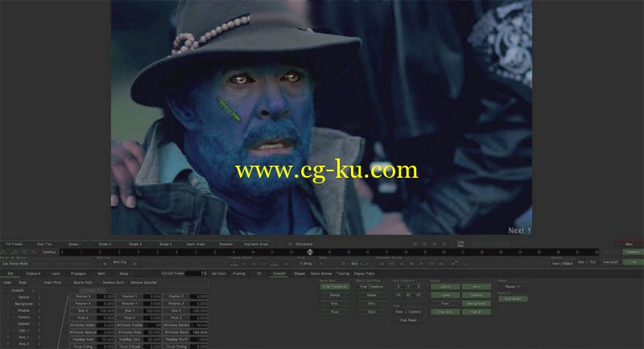Click the Current Frame input field

coord(196,273)
